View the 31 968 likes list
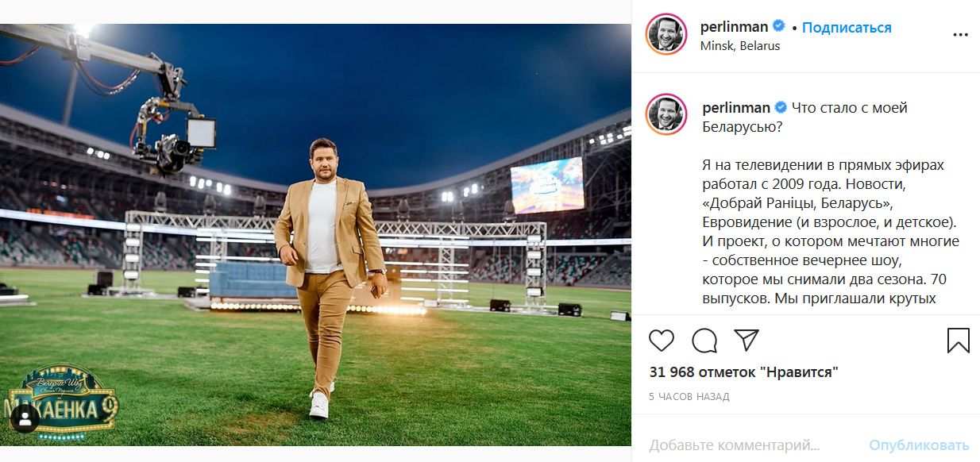Image resolution: width=980 pixels, height=462 pixels. point(743,372)
